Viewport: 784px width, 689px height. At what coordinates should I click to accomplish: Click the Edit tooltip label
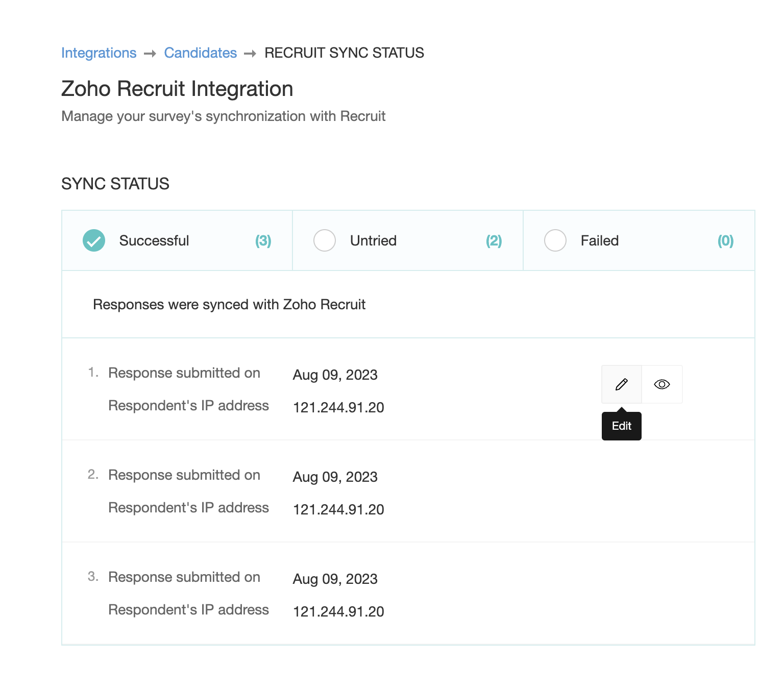(x=621, y=426)
